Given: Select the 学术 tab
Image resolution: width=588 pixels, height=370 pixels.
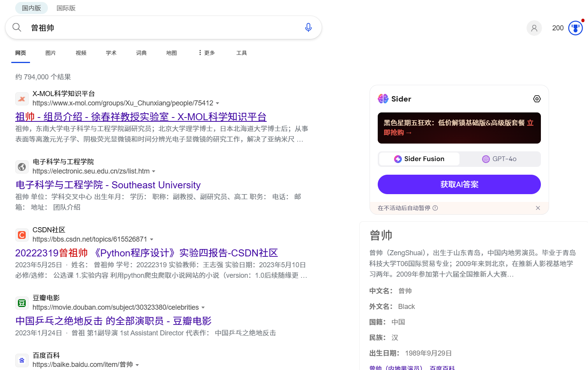Looking at the screenshot, I should pos(111,53).
